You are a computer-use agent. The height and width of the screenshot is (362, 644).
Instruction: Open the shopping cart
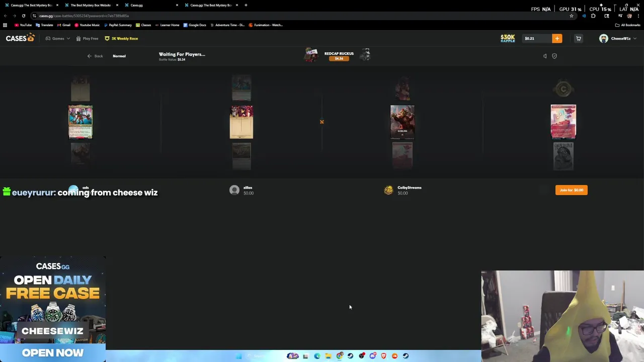tap(579, 39)
